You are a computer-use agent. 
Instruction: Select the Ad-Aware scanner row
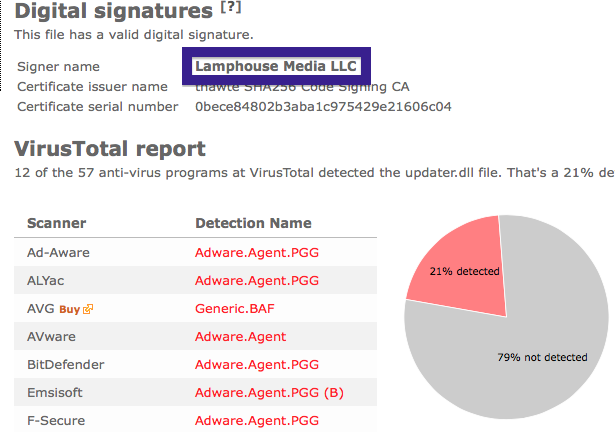coord(195,252)
